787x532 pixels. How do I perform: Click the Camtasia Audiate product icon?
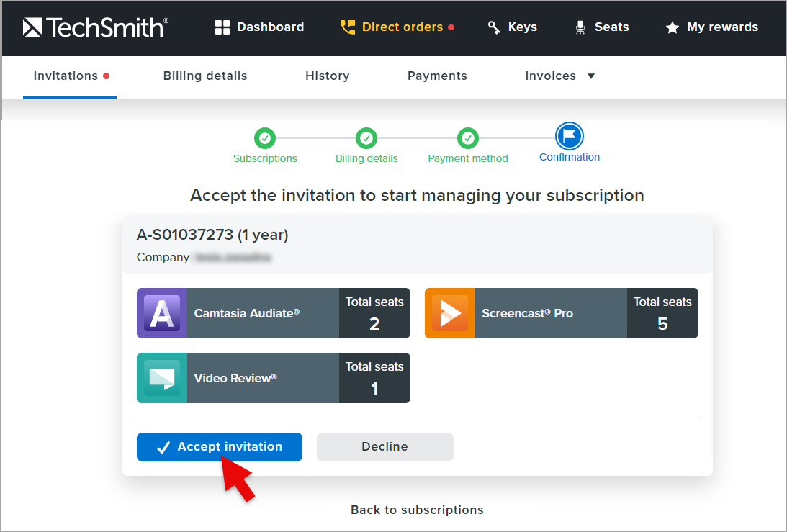point(162,313)
